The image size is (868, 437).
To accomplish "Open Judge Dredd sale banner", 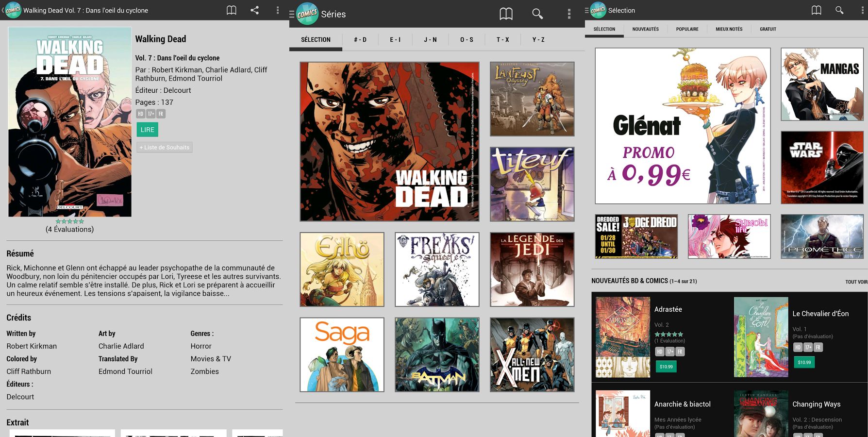I will [x=636, y=236].
